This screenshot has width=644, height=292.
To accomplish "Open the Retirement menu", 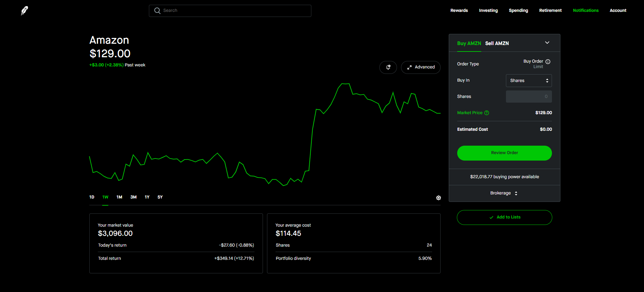I will pyautogui.click(x=550, y=11).
